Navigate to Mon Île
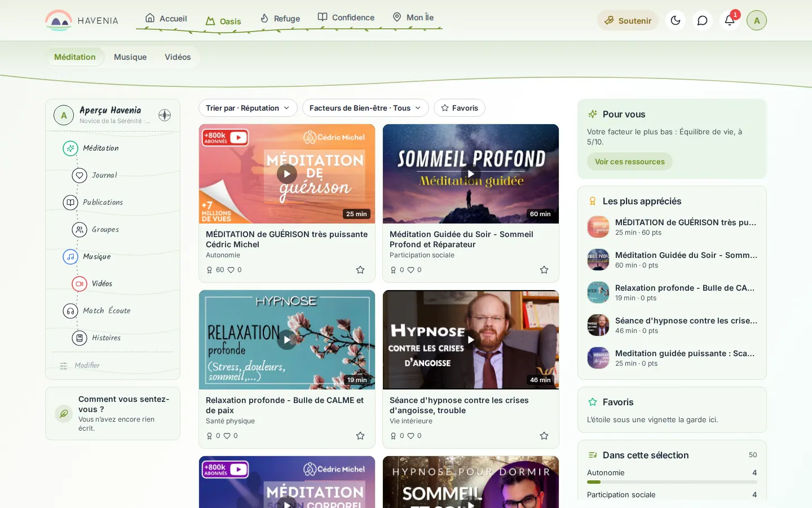This screenshot has height=508, width=812. click(x=413, y=17)
